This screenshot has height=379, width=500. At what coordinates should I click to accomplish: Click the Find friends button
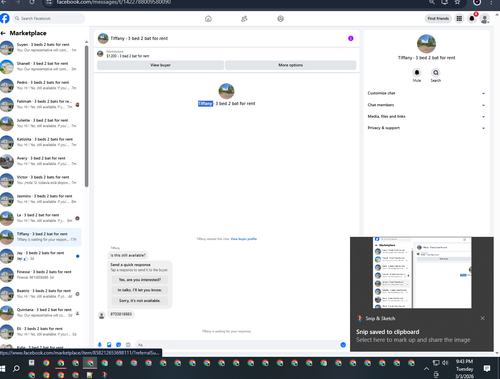tap(438, 18)
